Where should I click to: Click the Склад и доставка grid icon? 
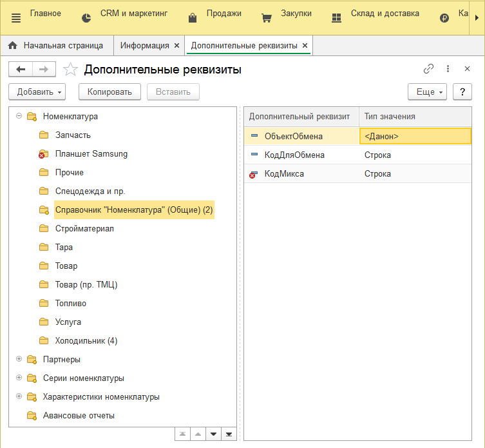point(336,18)
